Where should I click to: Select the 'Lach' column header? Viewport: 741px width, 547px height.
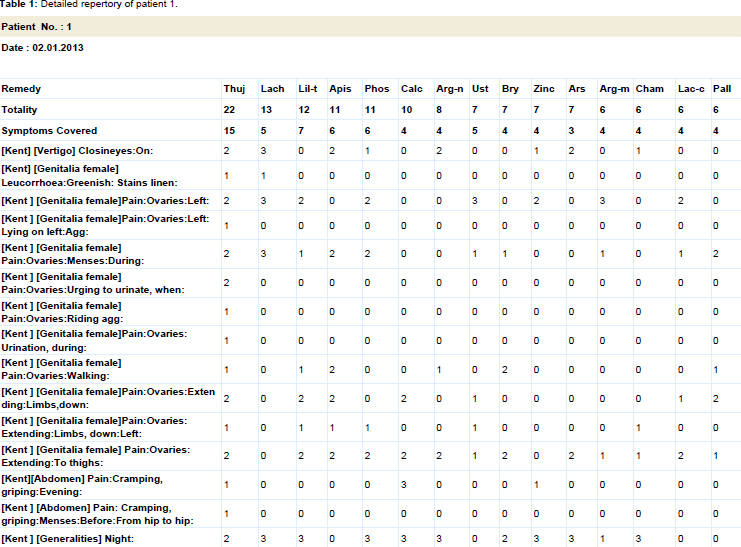pyautogui.click(x=273, y=89)
